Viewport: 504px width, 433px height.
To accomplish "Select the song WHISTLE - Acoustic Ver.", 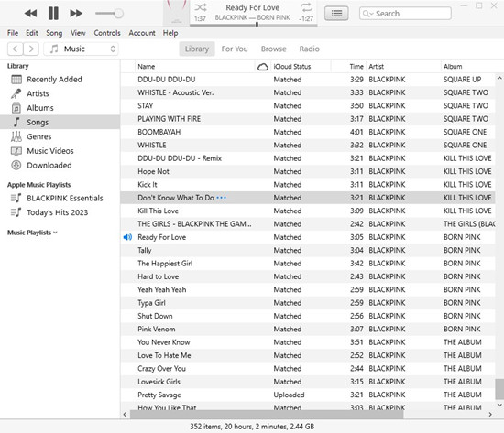I will (308, 92).
